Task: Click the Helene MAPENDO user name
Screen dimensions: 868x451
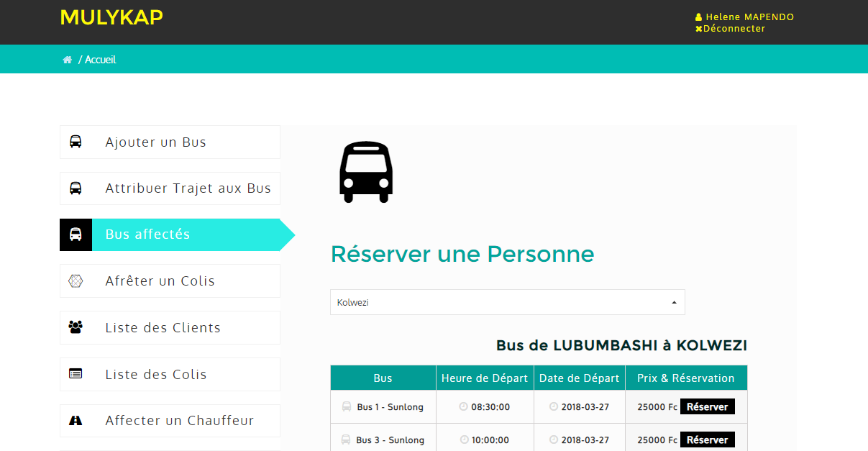Action: point(749,17)
